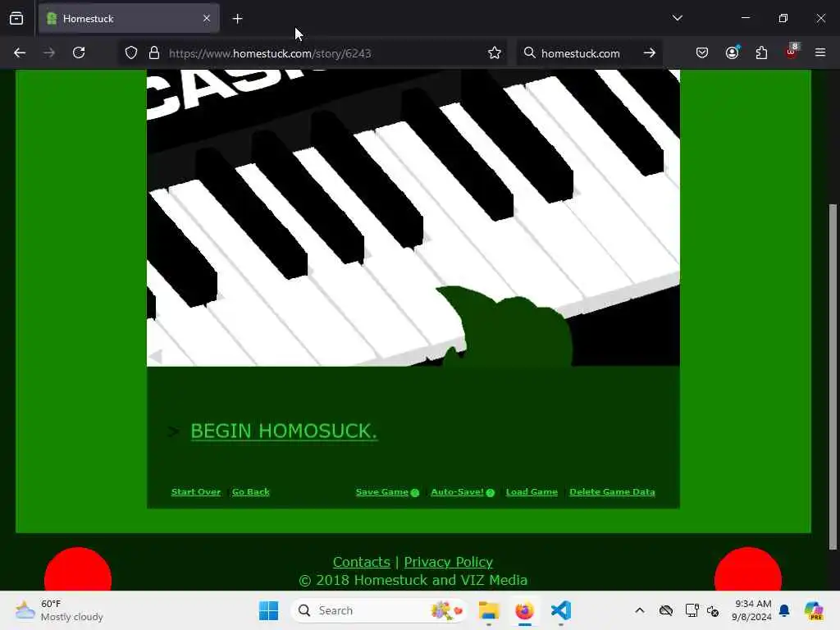The image size is (840, 630).
Task: Click the search bar magnifier icon
Action: [529, 53]
